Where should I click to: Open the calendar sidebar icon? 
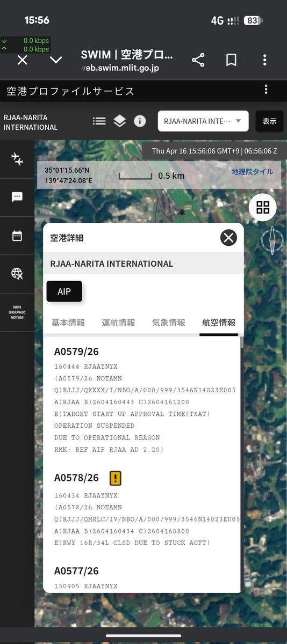click(x=17, y=236)
